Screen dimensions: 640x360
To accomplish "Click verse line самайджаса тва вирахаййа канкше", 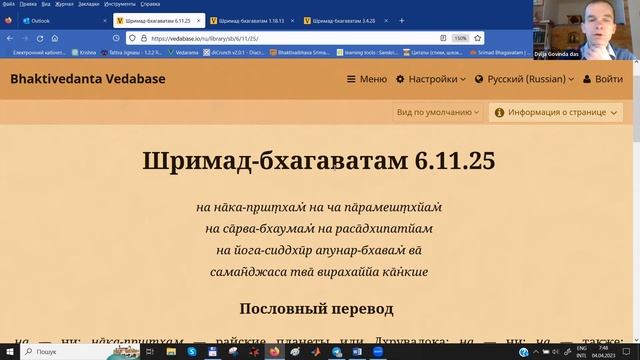I will click(319, 272).
